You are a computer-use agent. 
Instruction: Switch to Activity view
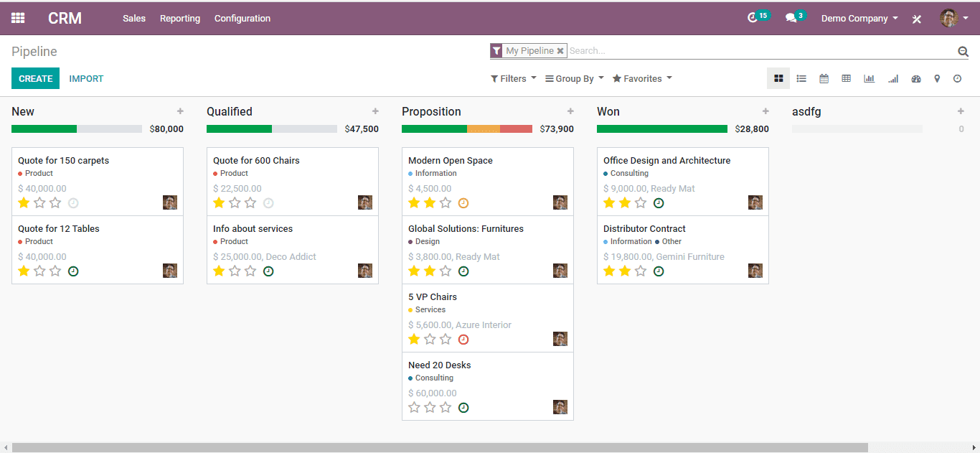coord(957,79)
